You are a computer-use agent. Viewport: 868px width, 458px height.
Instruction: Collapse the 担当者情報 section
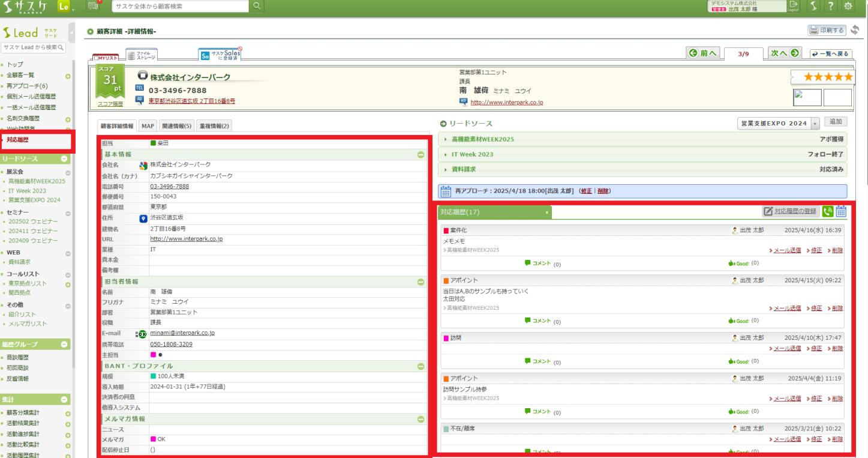(x=421, y=282)
